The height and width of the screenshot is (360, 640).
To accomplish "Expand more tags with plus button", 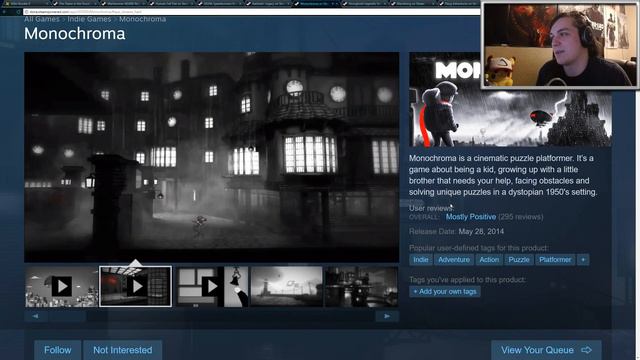I will click(x=583, y=260).
